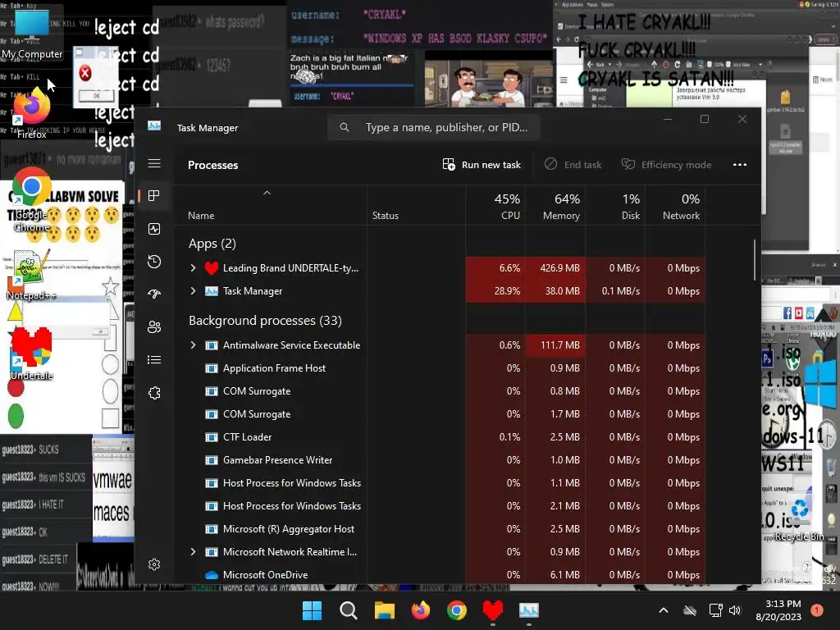This screenshot has width=840, height=630.
Task: Click the Microsoft OneDrive cloud process icon
Action: (212, 575)
